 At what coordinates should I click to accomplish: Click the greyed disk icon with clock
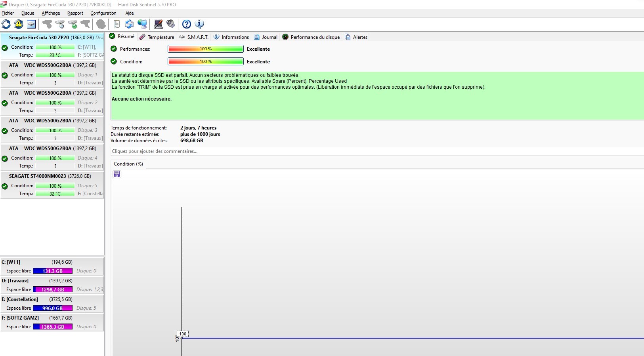60,24
